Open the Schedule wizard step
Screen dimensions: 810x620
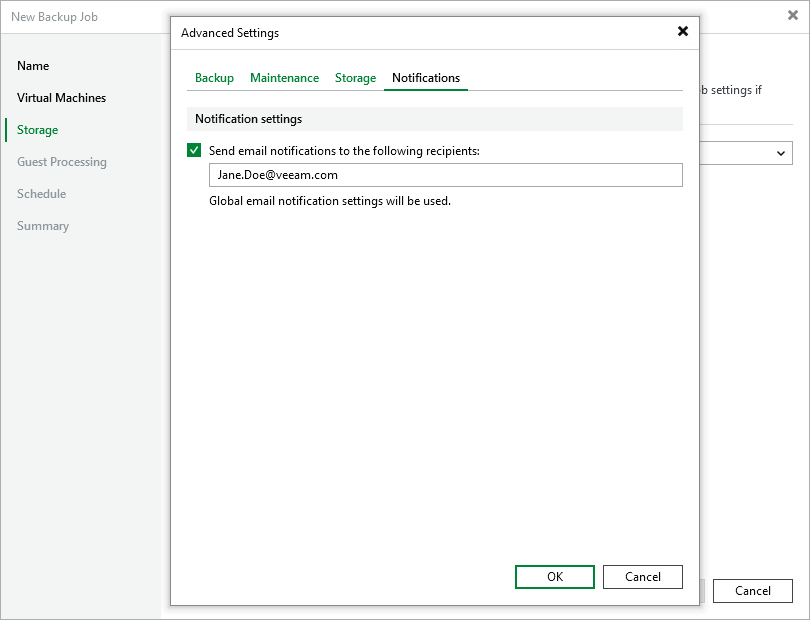click(x=42, y=194)
